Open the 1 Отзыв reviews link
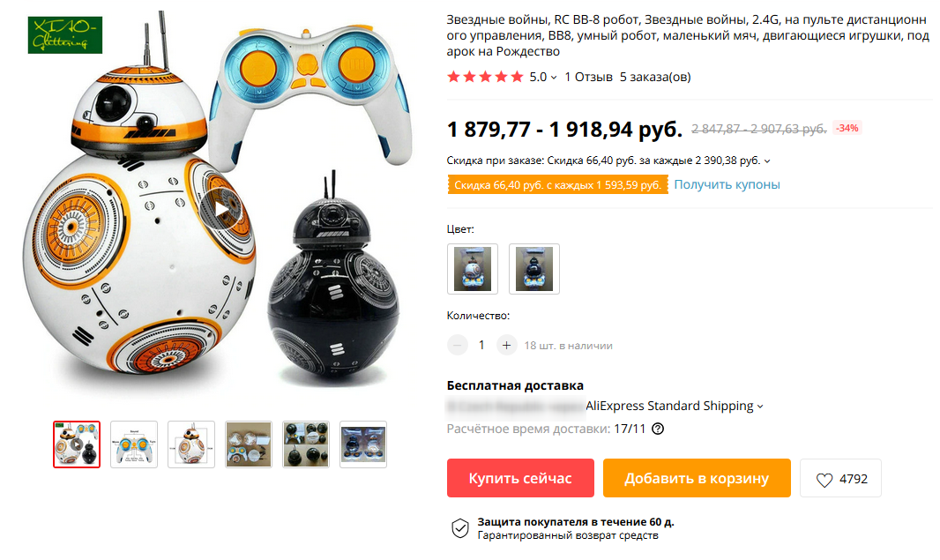This screenshot has height=560, width=940. 588,77
